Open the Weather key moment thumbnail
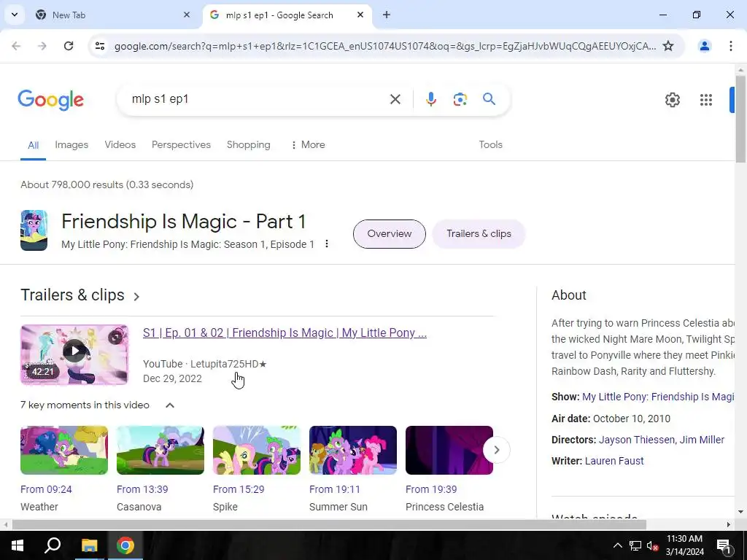 click(64, 450)
